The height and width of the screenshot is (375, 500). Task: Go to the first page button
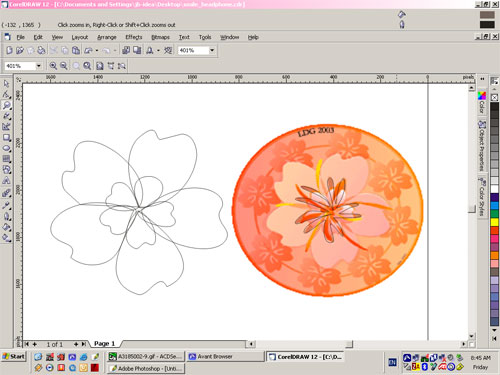point(27,344)
